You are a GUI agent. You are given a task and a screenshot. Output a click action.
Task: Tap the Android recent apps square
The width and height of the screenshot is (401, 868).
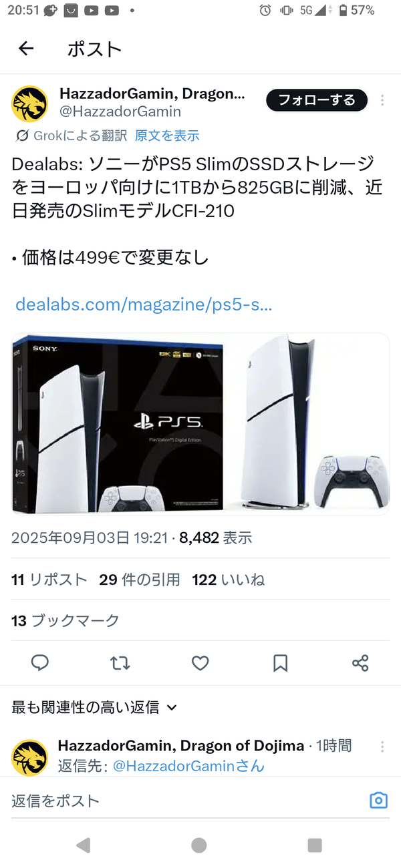pyautogui.click(x=315, y=845)
